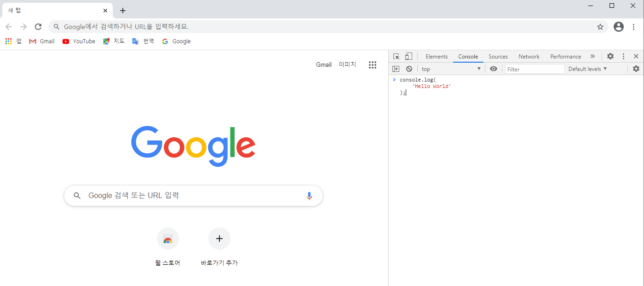Focus the Google 검색 또는 URL 입력 box
The width and height of the screenshot is (644, 286).
pos(193,196)
